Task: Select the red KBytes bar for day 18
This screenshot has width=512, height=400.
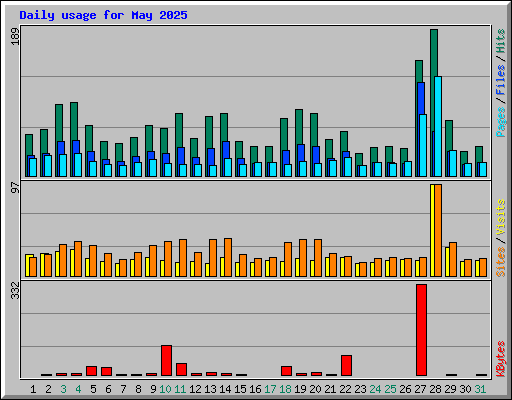Action: pyautogui.click(x=286, y=371)
